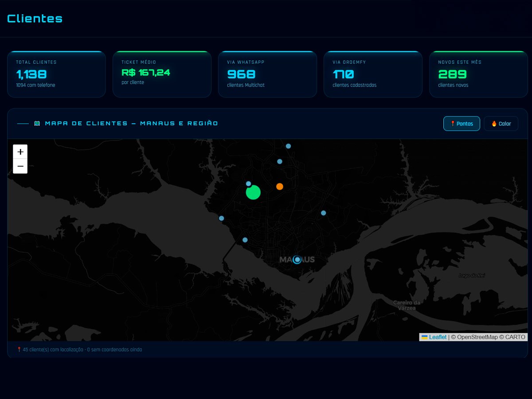Click the small blue marker touching the green cluster

[x=248, y=184]
